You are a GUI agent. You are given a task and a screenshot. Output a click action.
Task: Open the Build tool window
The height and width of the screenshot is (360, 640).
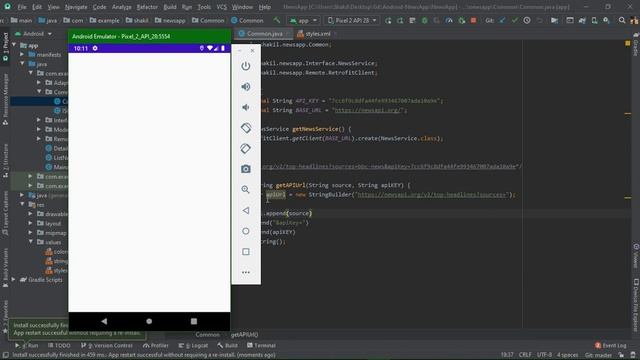pyautogui.click(x=228, y=345)
